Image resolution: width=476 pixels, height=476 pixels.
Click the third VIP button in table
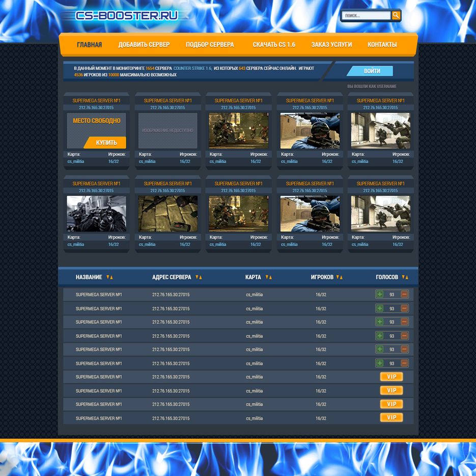pyautogui.click(x=391, y=404)
